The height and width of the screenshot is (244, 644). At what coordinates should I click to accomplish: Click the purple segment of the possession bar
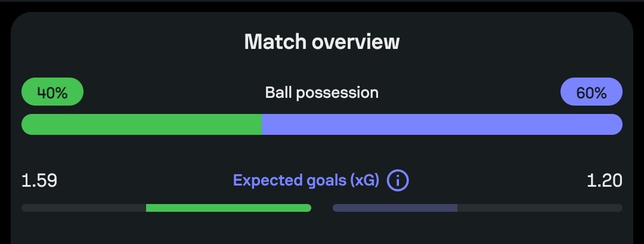442,124
